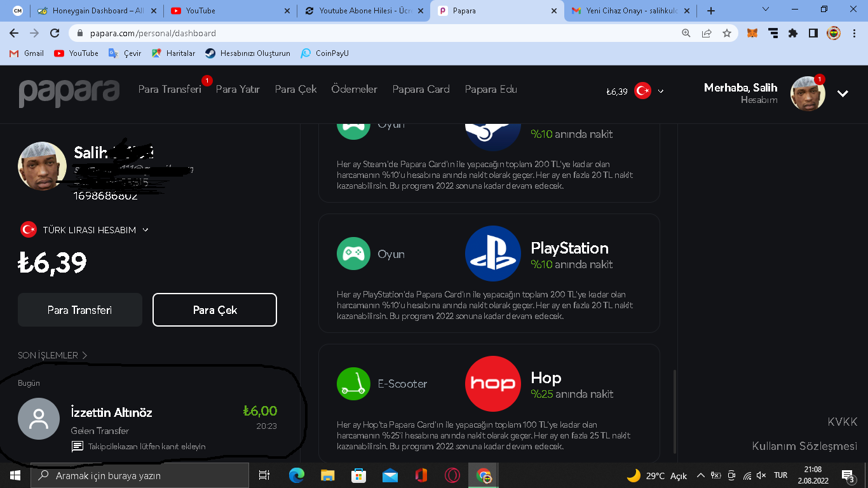The width and height of the screenshot is (868, 488).
Task: Open the header currency balance dropdown
Action: pos(661,91)
